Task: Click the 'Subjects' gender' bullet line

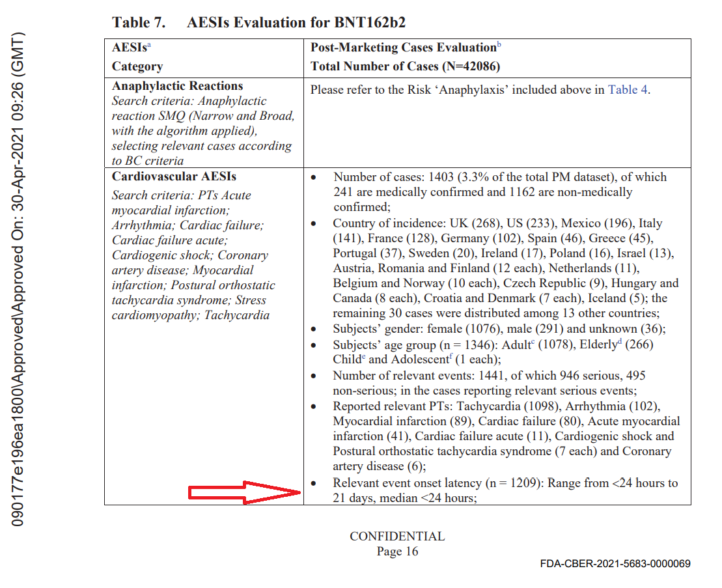Action: pos(499,329)
